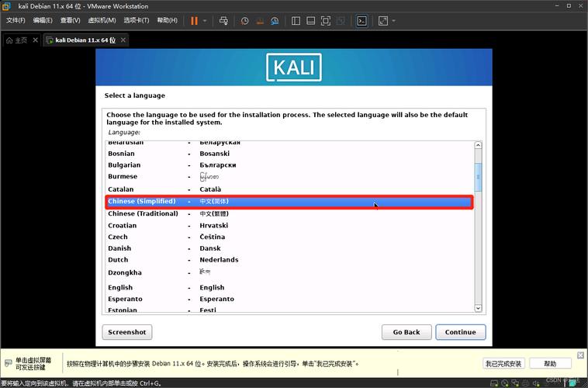
Task: Click the 我已完成安装 button
Action: pyautogui.click(x=503, y=364)
